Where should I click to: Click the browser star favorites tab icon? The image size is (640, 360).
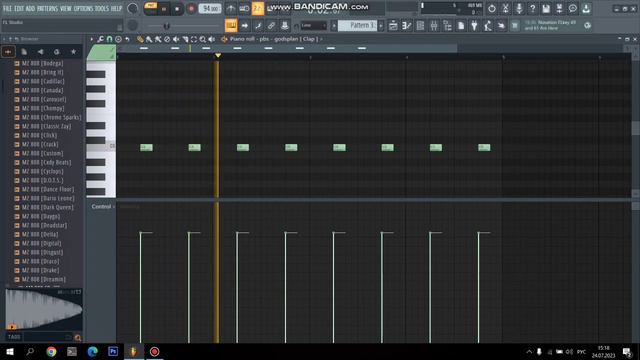click(73, 52)
